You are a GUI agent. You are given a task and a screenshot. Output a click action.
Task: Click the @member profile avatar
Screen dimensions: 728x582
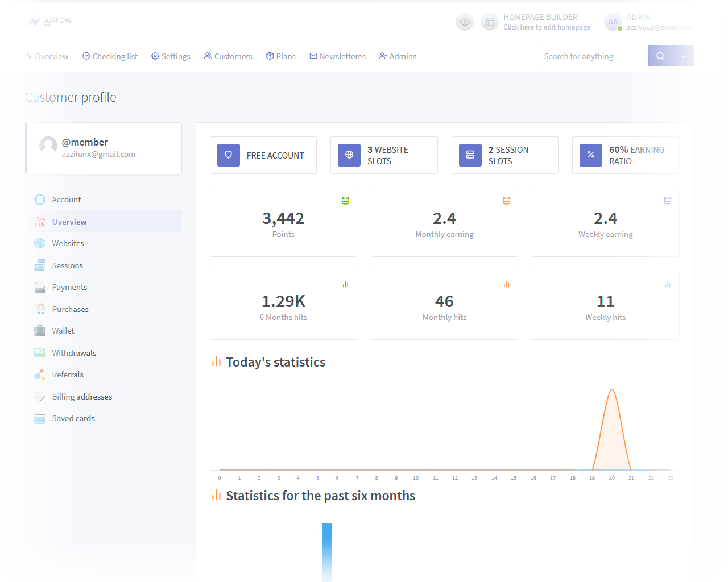tap(48, 145)
